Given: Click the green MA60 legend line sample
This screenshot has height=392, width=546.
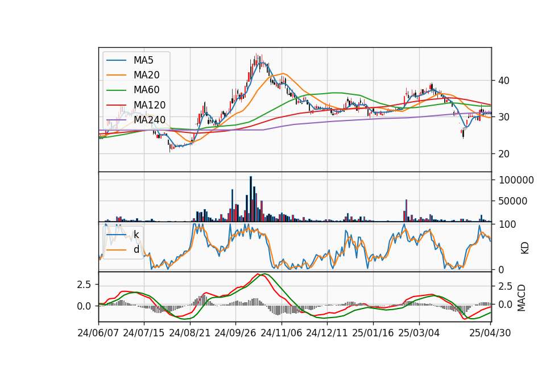Looking at the screenshot, I should click(116, 90).
